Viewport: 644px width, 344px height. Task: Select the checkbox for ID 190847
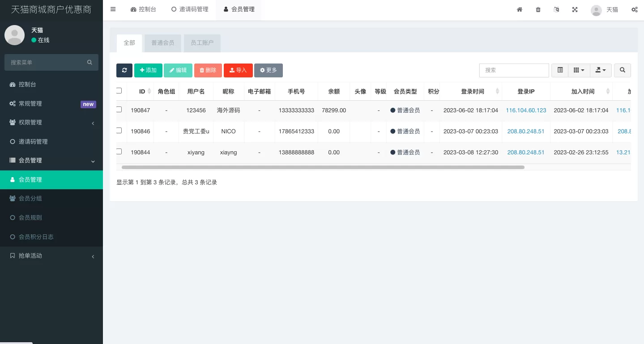point(119,110)
